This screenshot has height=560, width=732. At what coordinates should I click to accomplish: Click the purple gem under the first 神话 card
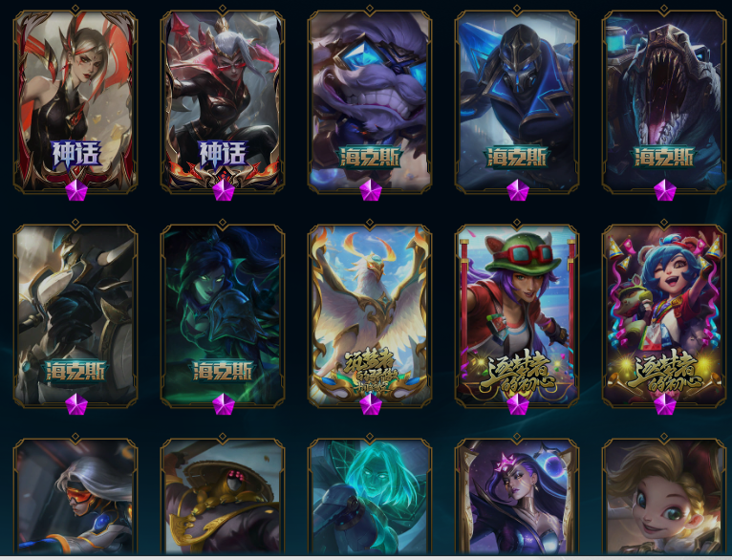76,190
